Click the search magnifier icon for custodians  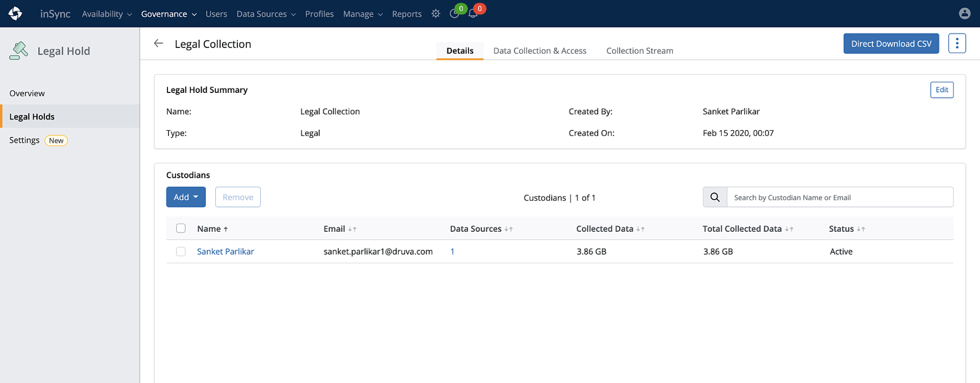tap(715, 197)
